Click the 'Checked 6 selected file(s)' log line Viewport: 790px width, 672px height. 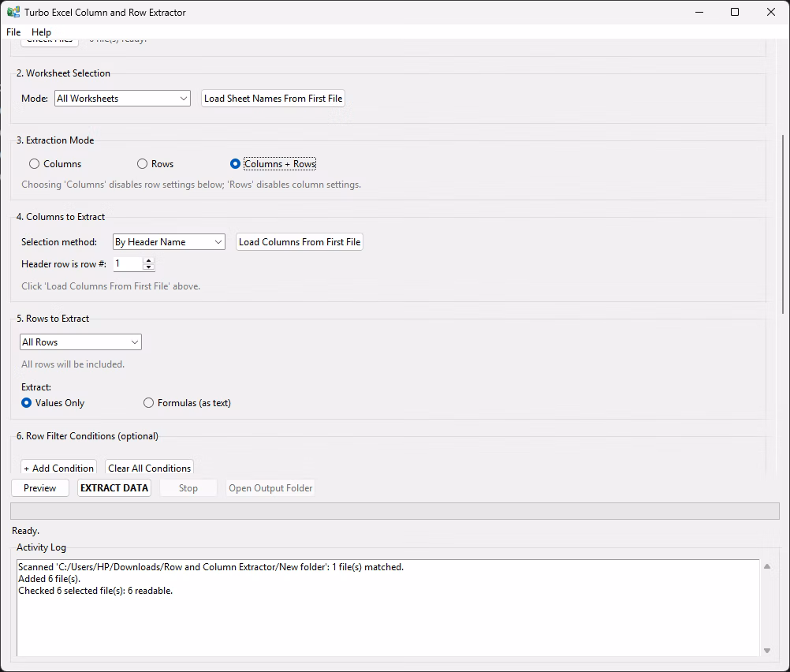95,591
